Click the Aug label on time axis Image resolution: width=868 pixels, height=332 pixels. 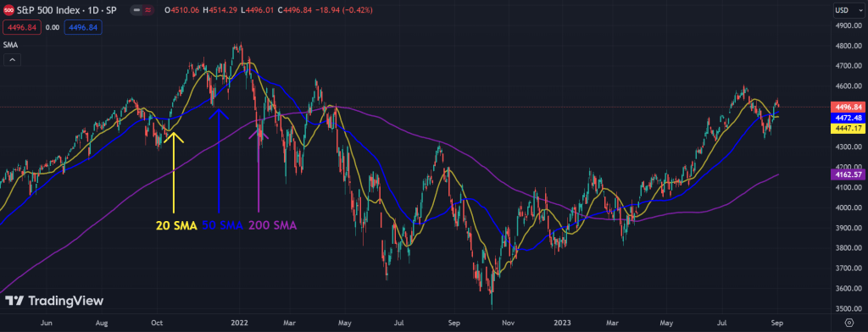102,322
